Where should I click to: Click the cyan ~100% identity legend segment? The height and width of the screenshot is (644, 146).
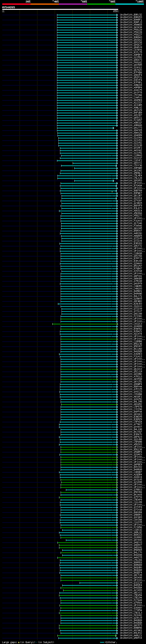[129, 4]
